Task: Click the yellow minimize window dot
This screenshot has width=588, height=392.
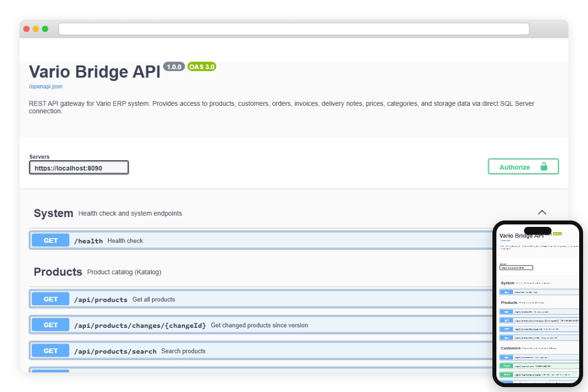Action: [36, 29]
